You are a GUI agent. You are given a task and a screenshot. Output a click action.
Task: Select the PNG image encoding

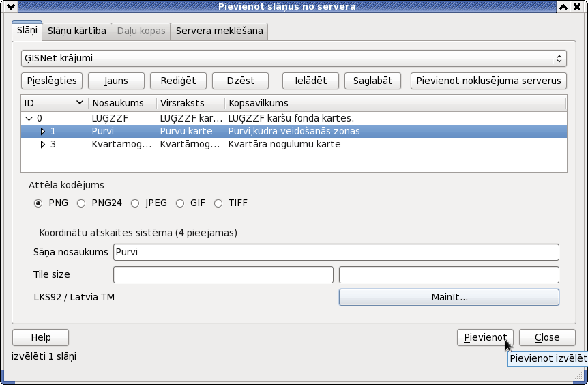coord(38,203)
